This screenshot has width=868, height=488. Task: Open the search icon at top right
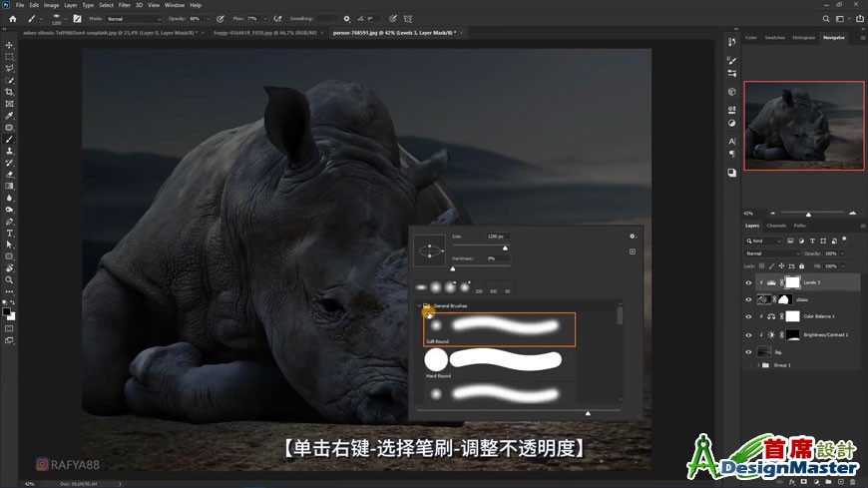(x=825, y=18)
